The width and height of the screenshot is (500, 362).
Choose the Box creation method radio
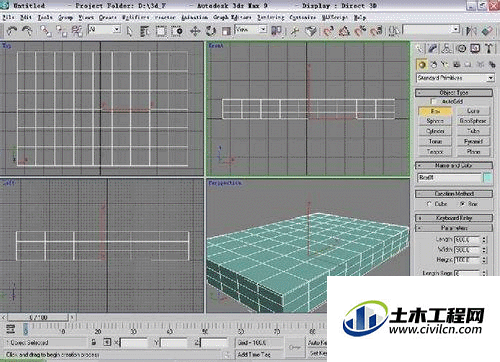pos(463,204)
